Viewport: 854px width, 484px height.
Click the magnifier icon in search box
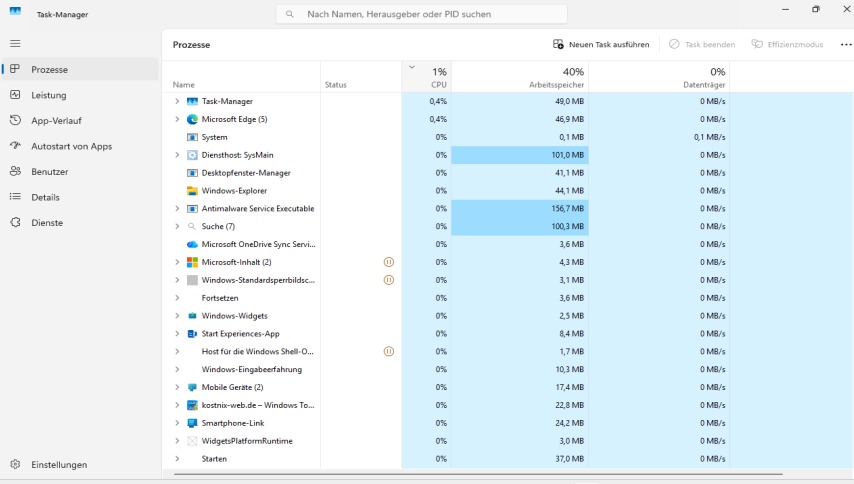coord(290,14)
